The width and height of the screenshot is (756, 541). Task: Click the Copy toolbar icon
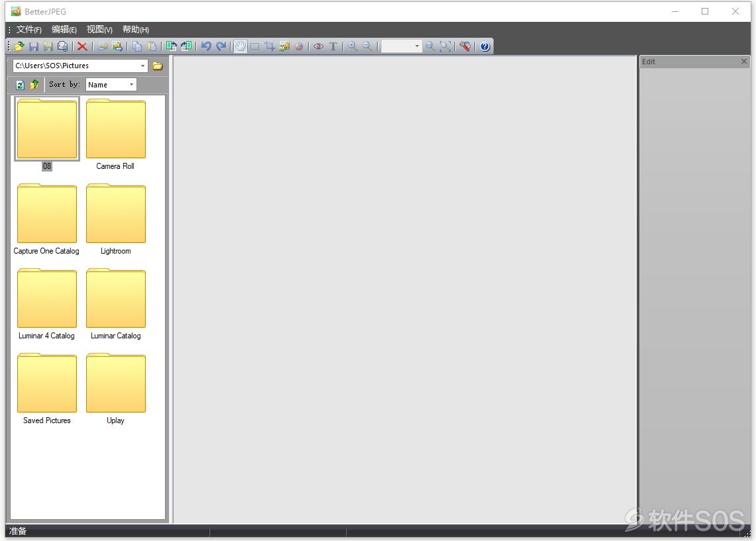pyautogui.click(x=137, y=46)
